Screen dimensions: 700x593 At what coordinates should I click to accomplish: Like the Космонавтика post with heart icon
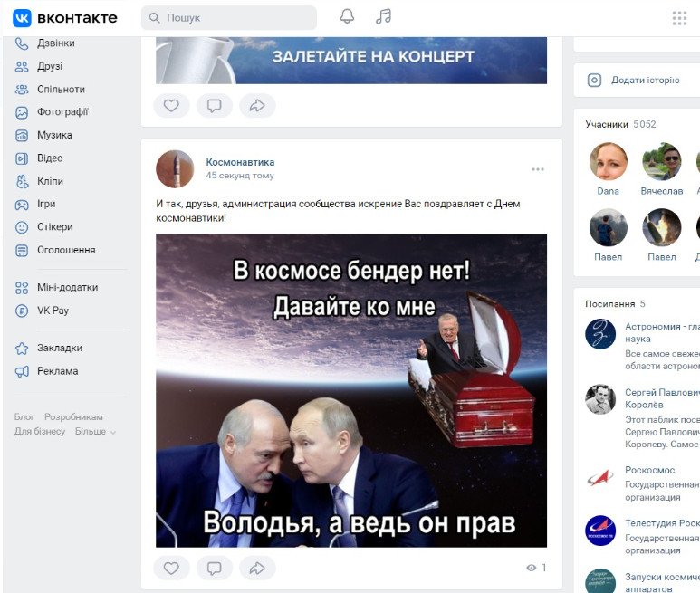click(171, 568)
